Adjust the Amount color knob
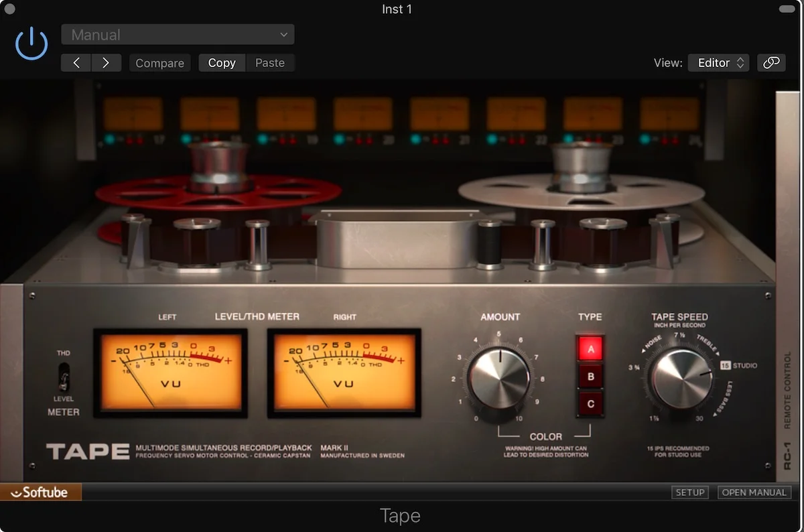This screenshot has height=532, width=804. pyautogui.click(x=499, y=377)
